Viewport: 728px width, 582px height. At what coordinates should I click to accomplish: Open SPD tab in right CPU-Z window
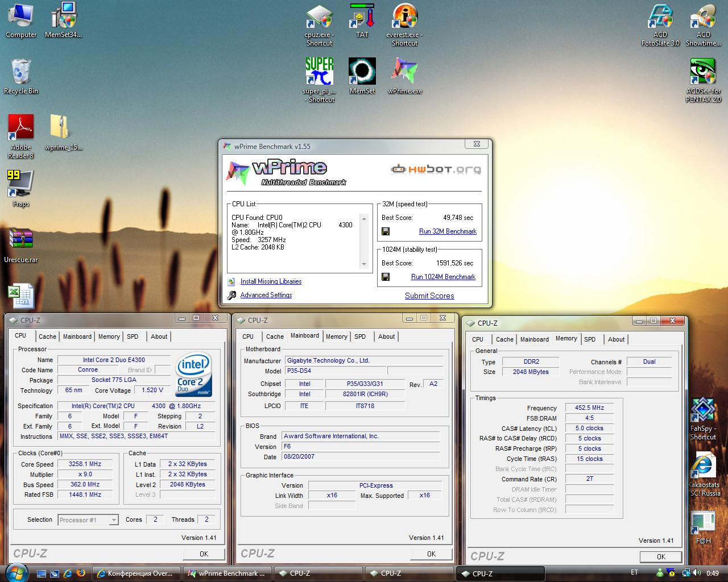point(590,339)
